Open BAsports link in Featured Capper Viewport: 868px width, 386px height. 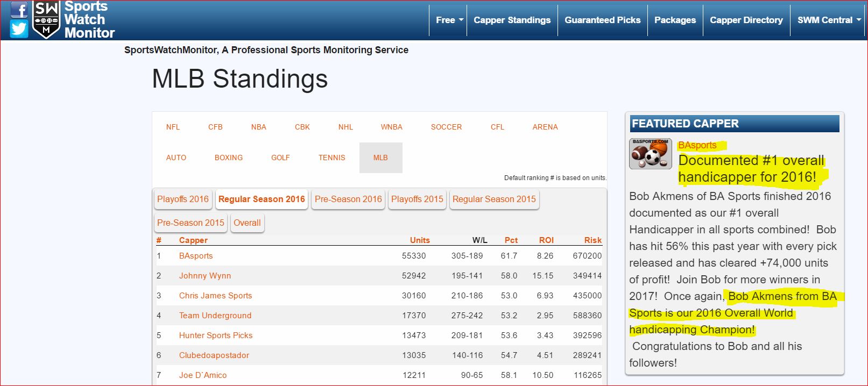click(x=697, y=145)
